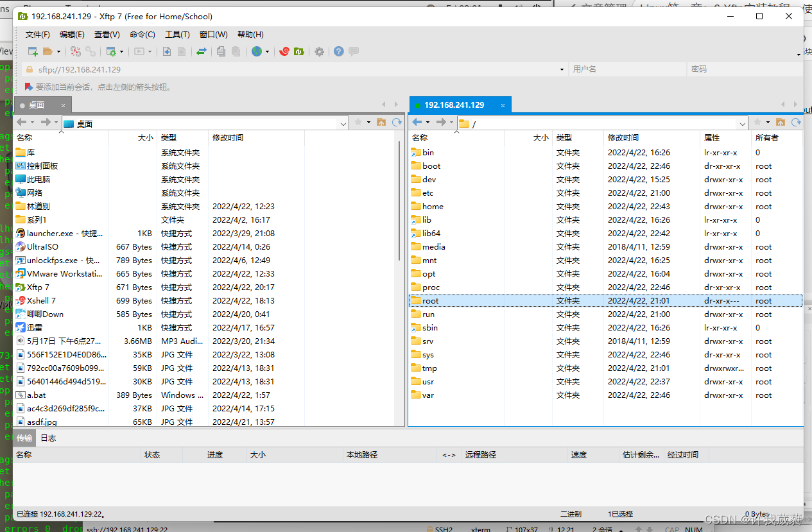812x532 pixels.
Task: Select the home folder in remote pane
Action: (605, 207)
